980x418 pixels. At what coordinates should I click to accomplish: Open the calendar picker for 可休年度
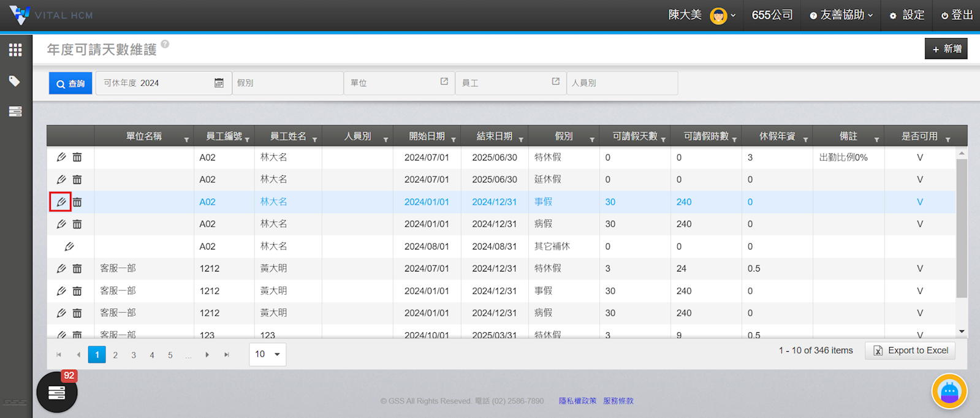click(x=219, y=83)
